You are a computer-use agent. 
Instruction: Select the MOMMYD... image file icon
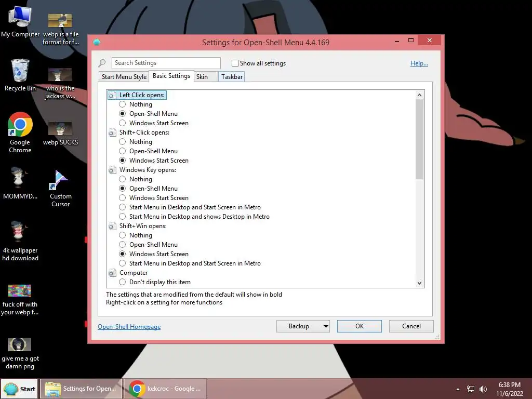pyautogui.click(x=20, y=183)
